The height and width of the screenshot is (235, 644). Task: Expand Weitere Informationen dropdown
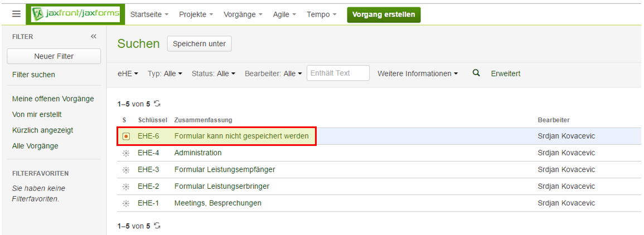pyautogui.click(x=418, y=74)
